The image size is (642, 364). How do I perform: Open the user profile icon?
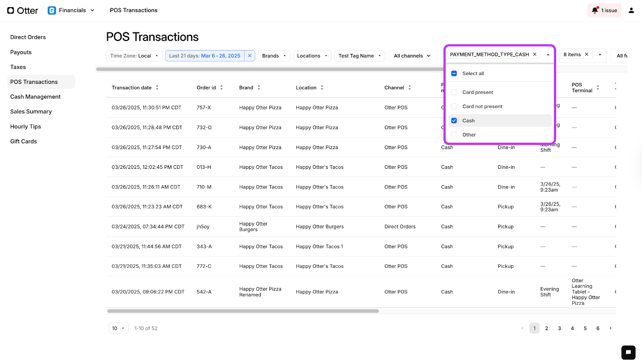click(631, 10)
